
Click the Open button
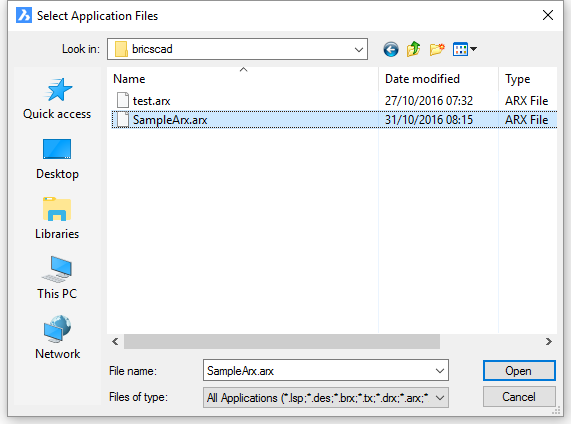(x=519, y=371)
